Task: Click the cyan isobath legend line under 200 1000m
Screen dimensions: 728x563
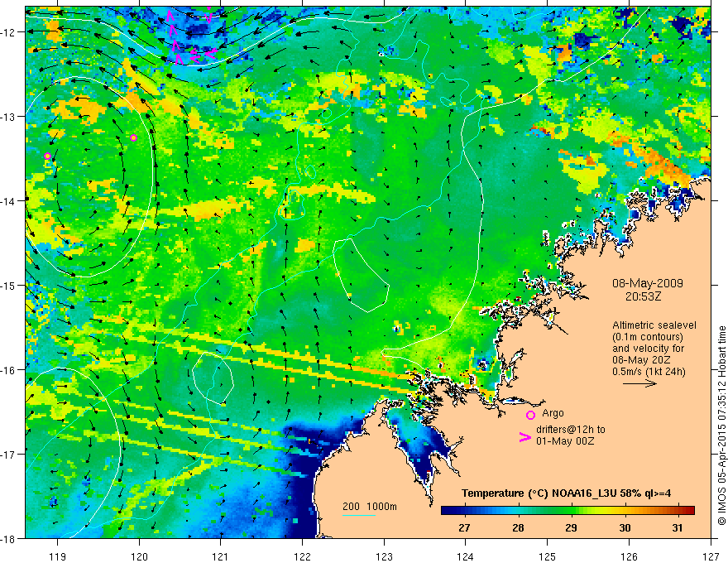Action: tap(358, 515)
